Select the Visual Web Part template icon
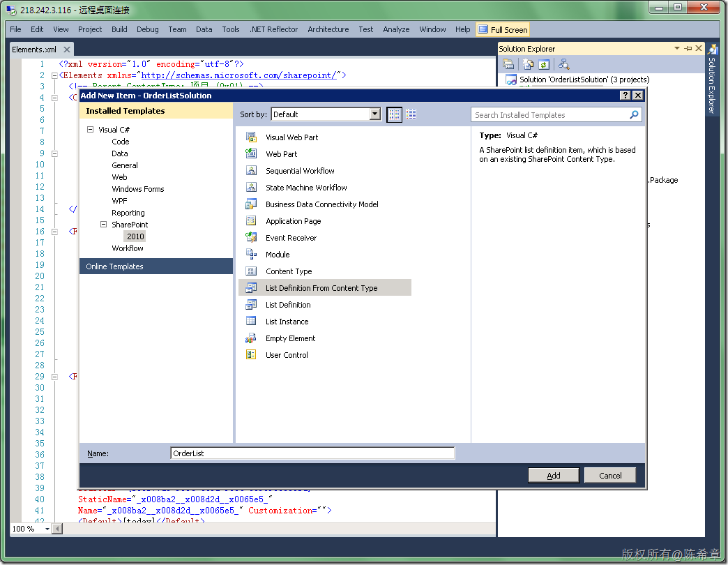The height and width of the screenshot is (565, 728). 251,137
